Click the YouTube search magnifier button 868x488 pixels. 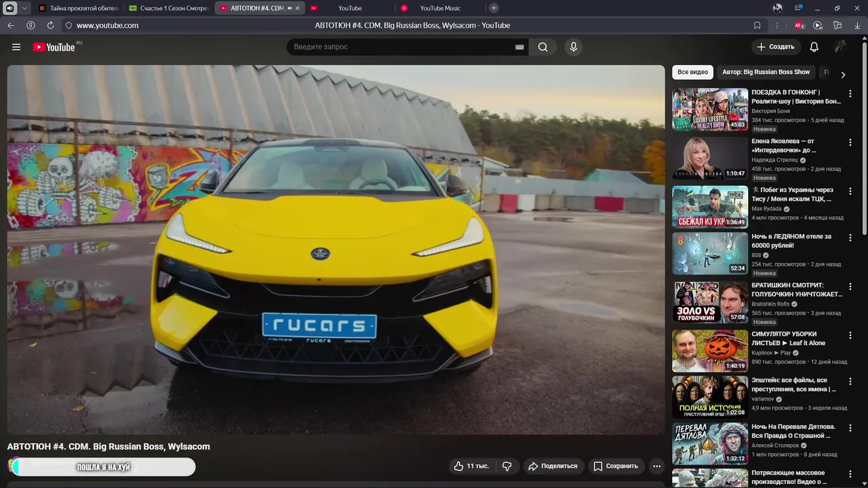(x=542, y=47)
